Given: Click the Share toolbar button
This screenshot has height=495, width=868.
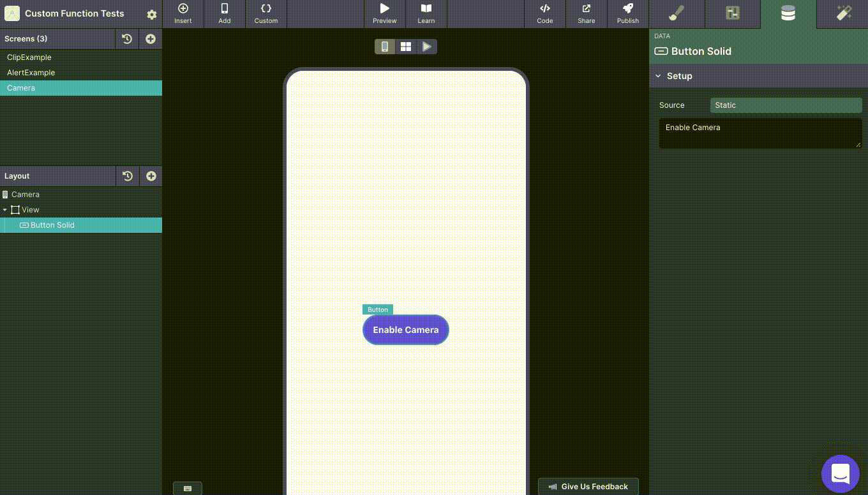Looking at the screenshot, I should 587,13.
